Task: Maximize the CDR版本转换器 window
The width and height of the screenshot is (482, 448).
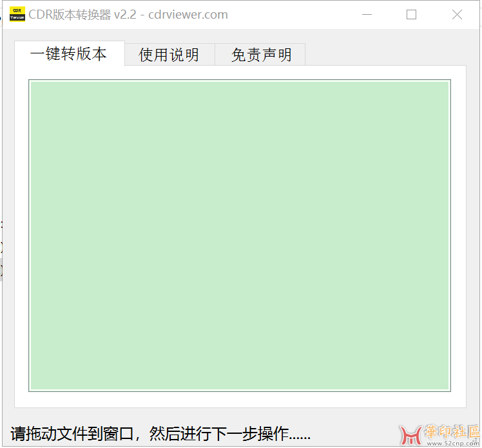Action: coord(411,15)
